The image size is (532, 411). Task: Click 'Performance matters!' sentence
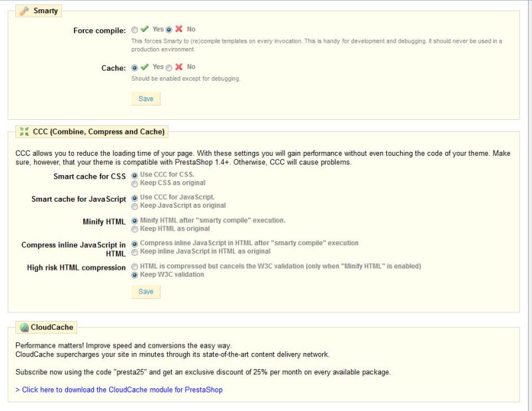coord(123,346)
